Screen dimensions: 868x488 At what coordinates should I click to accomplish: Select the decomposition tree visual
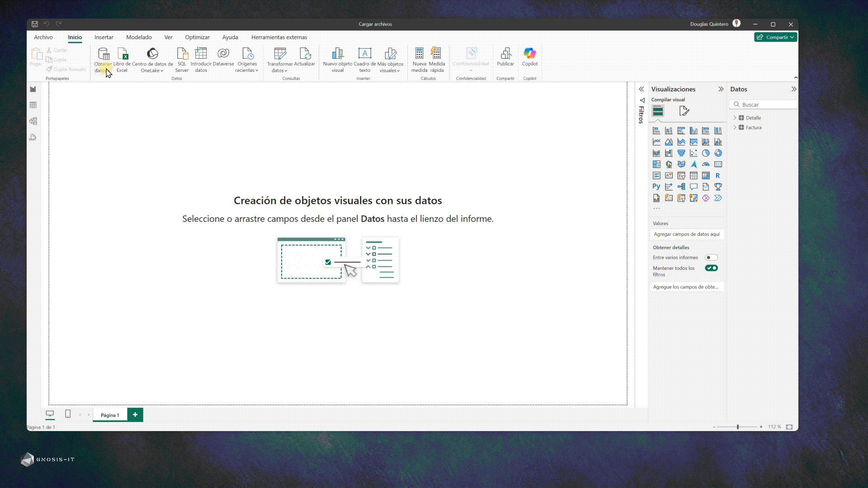coord(681,187)
